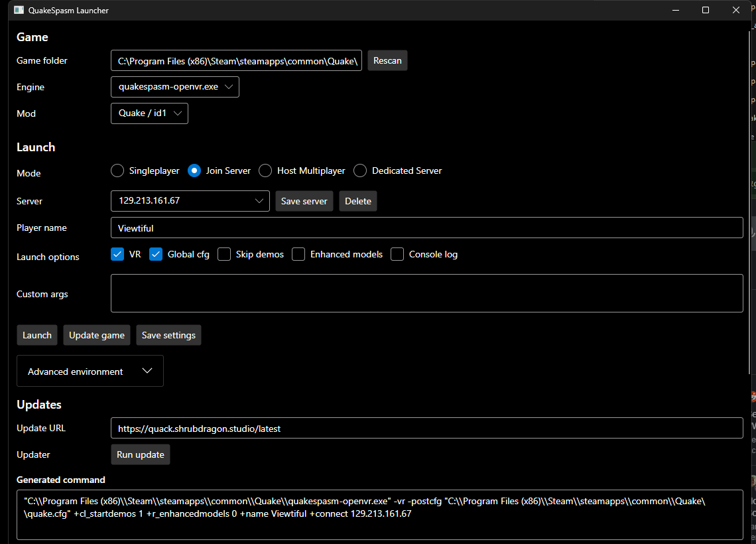Click the 'Launch options' label

48,257
